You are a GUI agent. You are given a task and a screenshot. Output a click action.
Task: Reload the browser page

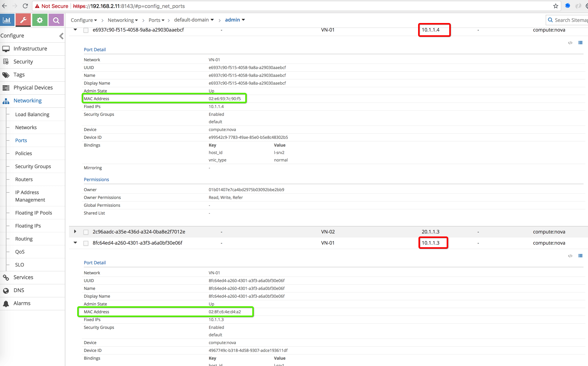25,6
